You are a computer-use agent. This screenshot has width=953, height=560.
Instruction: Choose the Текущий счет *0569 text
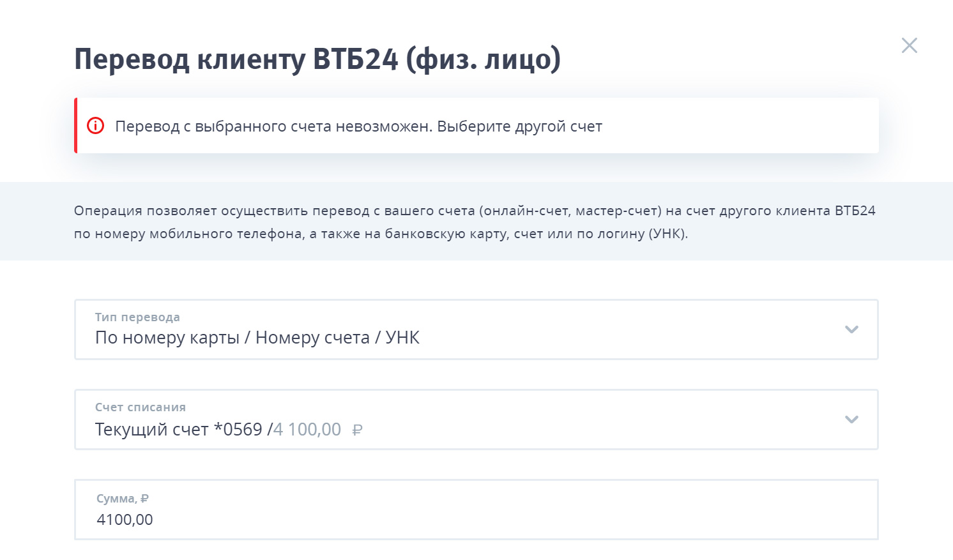pyautogui.click(x=179, y=429)
